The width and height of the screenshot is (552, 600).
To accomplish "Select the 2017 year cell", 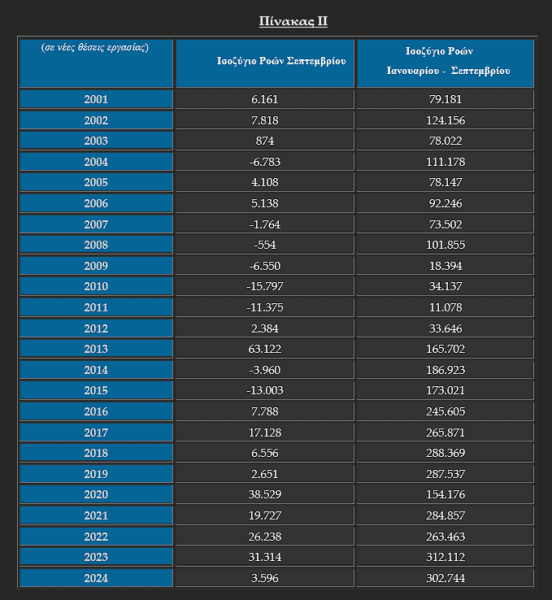I will point(96,432).
